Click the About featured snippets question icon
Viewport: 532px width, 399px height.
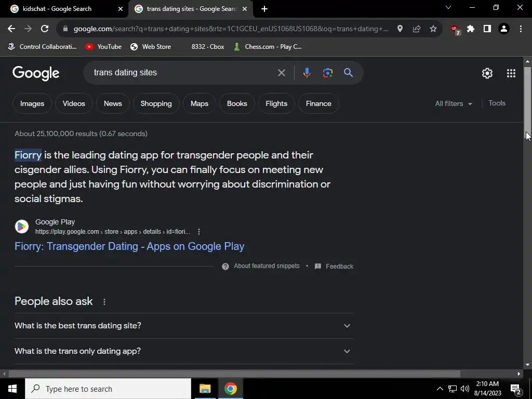[x=225, y=267]
